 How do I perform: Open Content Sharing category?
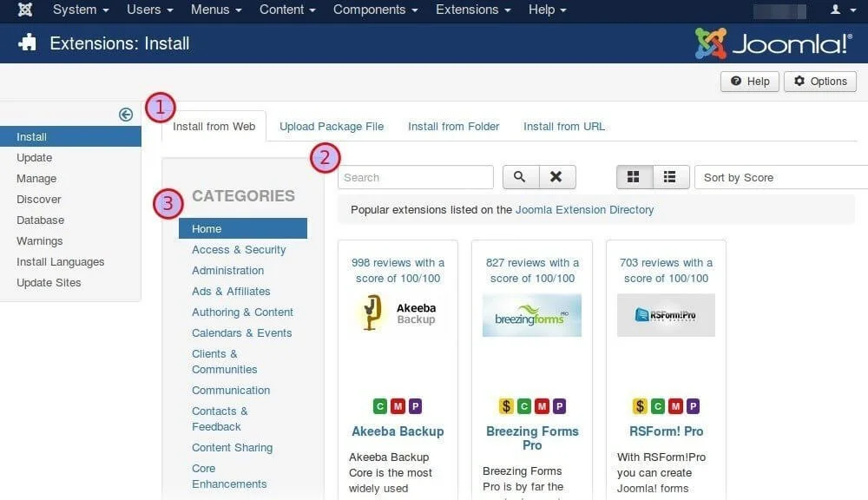point(233,447)
